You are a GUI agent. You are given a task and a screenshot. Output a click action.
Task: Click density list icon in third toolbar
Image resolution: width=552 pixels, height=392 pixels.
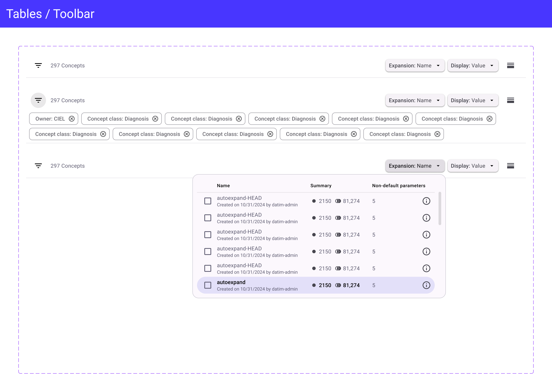point(510,166)
